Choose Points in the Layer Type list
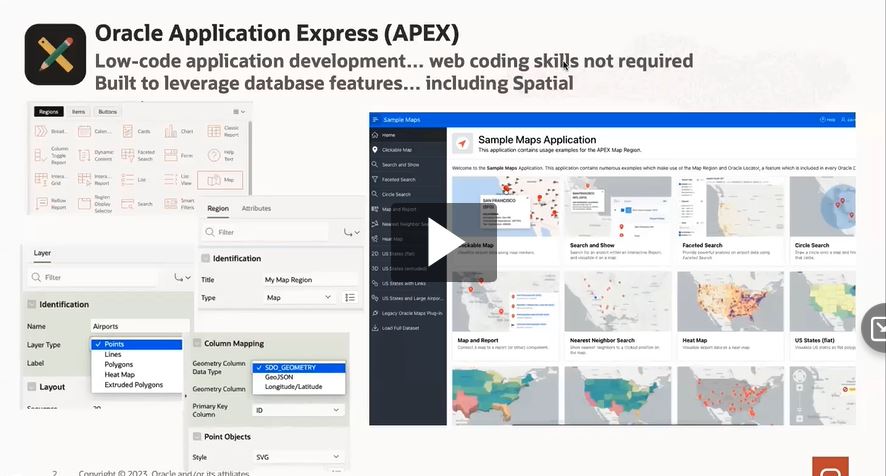The height and width of the screenshot is (476, 886). (137, 344)
